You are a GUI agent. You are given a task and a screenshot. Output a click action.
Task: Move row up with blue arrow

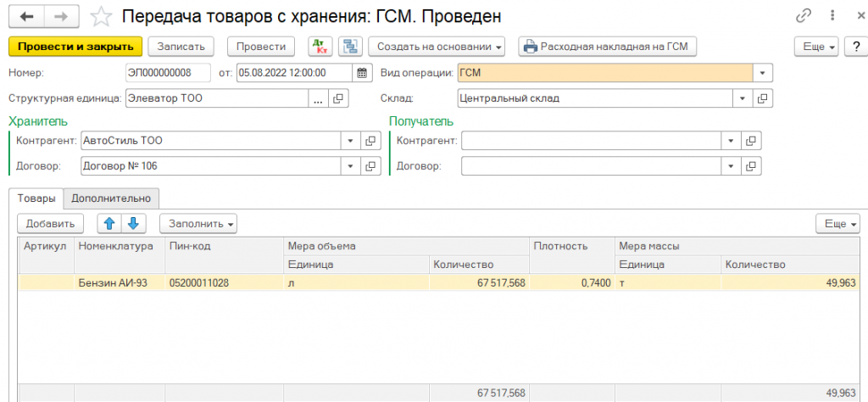(x=109, y=224)
